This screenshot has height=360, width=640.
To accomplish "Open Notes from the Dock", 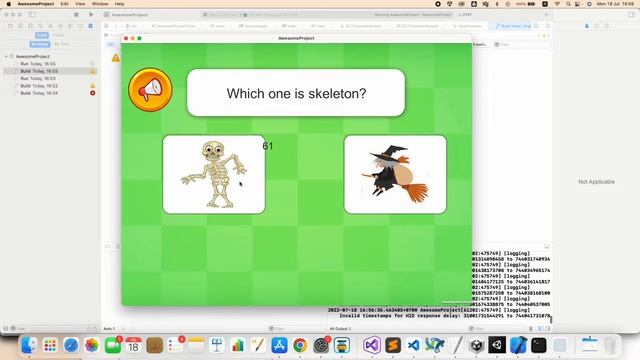I will (196, 345).
